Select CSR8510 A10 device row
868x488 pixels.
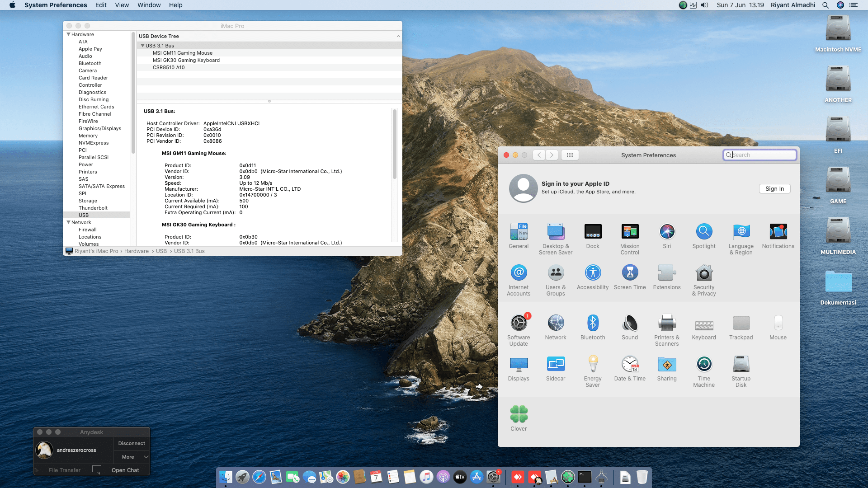[269, 67]
